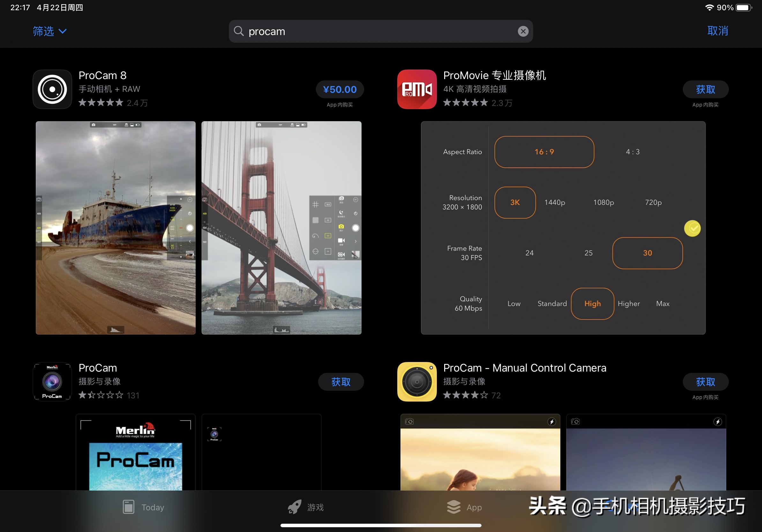Image resolution: width=762 pixels, height=532 pixels.
Task: Tap the yellow checkmark circle in ProMovie preview
Action: (692, 228)
